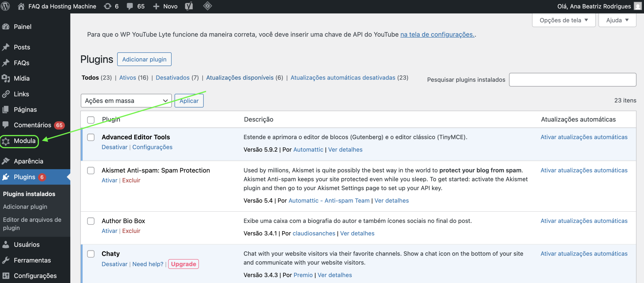Click the FAQs pushpin icon

pos(6,63)
